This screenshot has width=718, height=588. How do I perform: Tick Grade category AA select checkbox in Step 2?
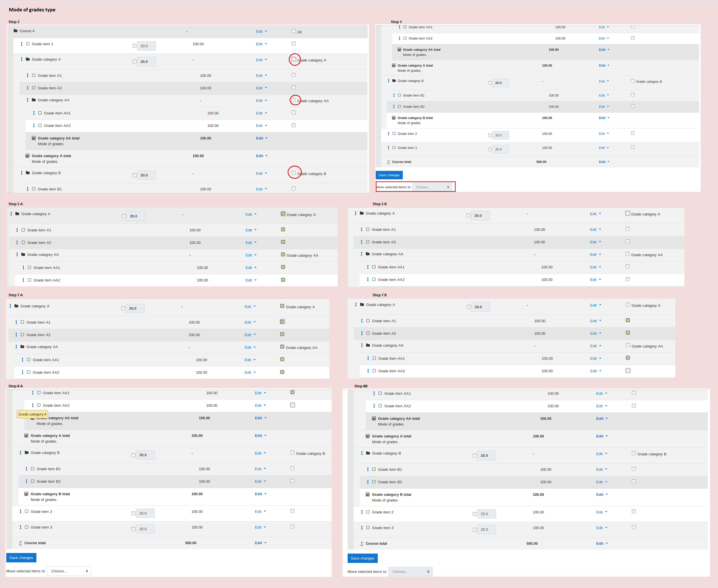[294, 100]
